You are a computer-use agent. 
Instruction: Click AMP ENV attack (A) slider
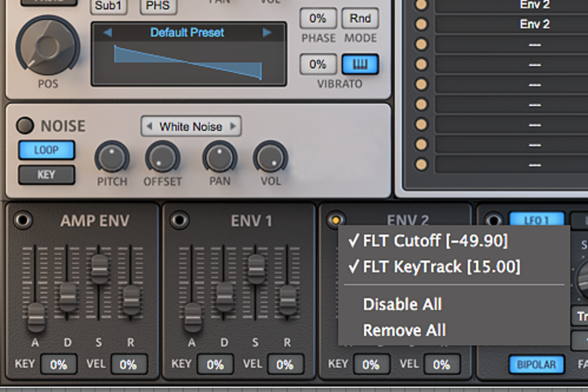coord(36,317)
